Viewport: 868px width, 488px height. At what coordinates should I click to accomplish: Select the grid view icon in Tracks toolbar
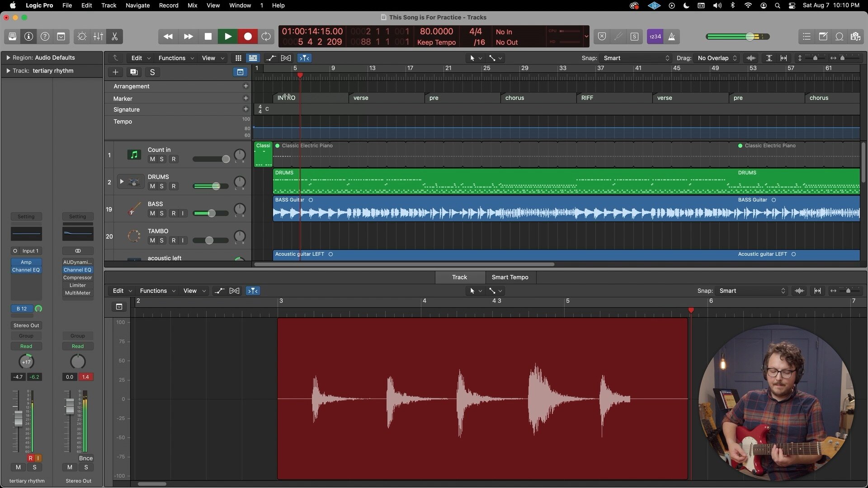click(x=238, y=58)
